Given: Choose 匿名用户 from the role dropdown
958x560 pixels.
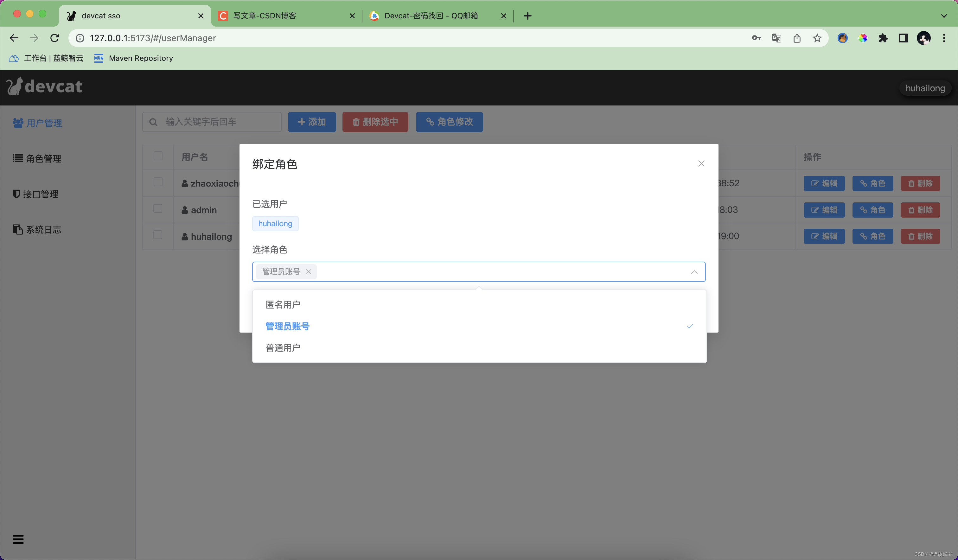Looking at the screenshot, I should 283,304.
